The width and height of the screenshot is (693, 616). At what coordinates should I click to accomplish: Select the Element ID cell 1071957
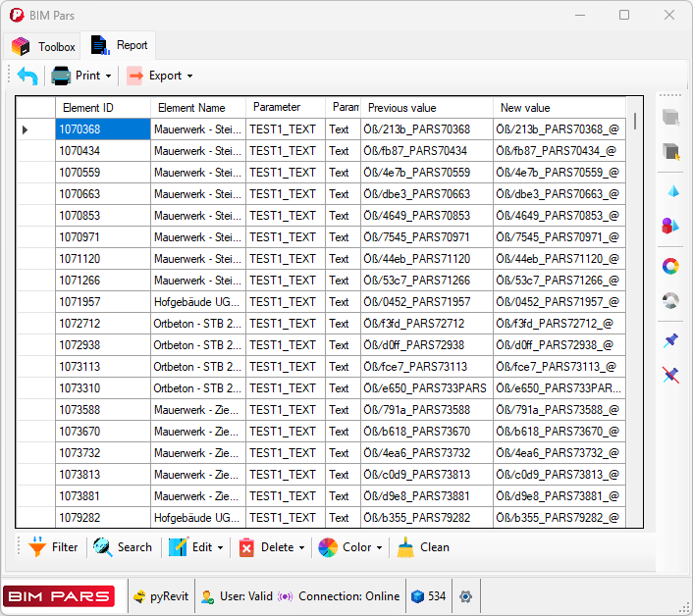(x=102, y=302)
